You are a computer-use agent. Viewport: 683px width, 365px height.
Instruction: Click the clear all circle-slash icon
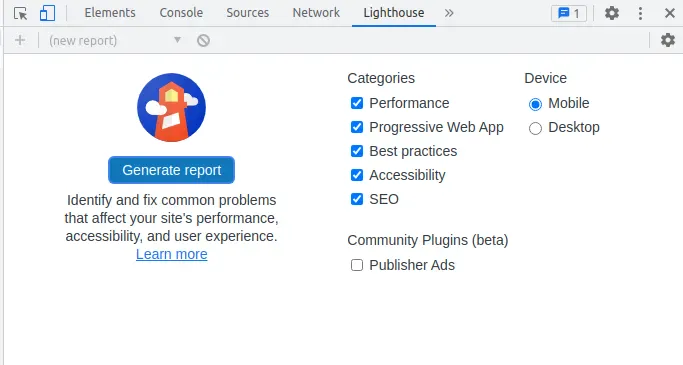203,41
